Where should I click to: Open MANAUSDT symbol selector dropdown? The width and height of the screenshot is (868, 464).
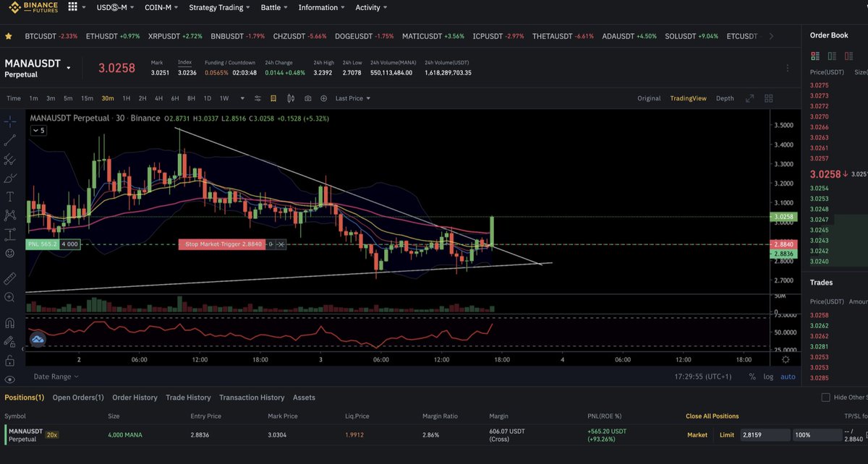[x=69, y=68]
